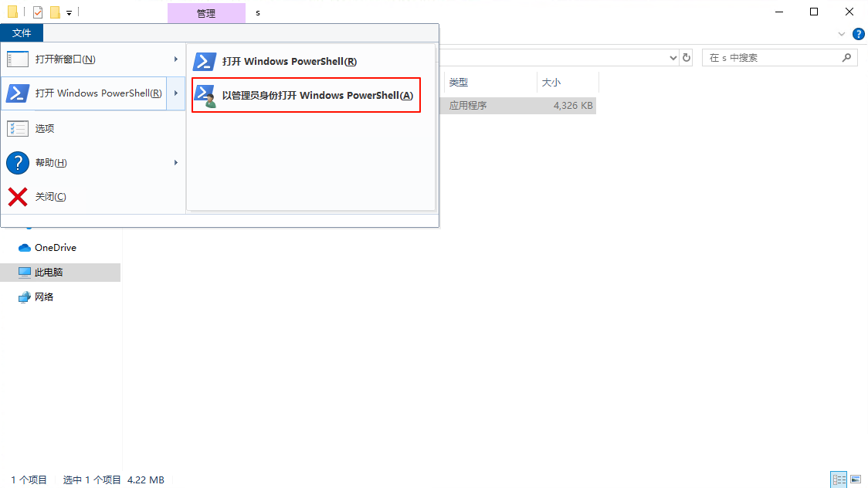Select OneDrive in the navigation pane
Image resolution: width=868 pixels, height=488 pixels.
click(x=56, y=247)
